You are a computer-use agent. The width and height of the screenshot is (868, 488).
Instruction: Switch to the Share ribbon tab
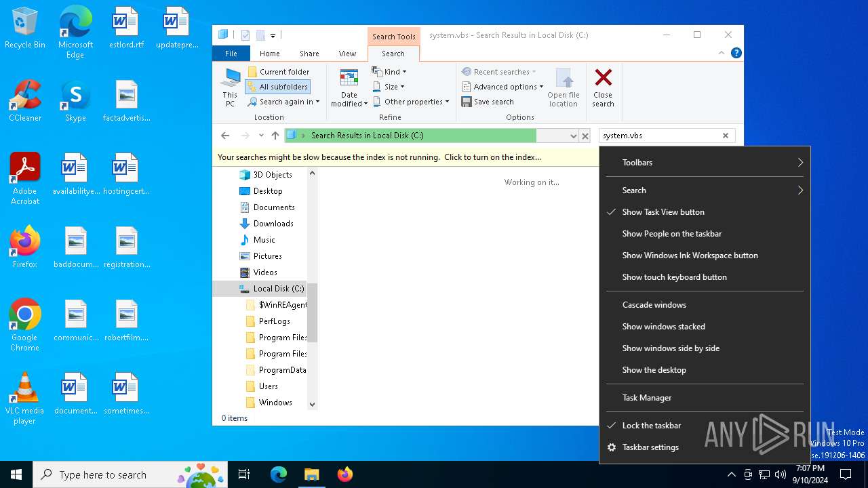point(309,54)
